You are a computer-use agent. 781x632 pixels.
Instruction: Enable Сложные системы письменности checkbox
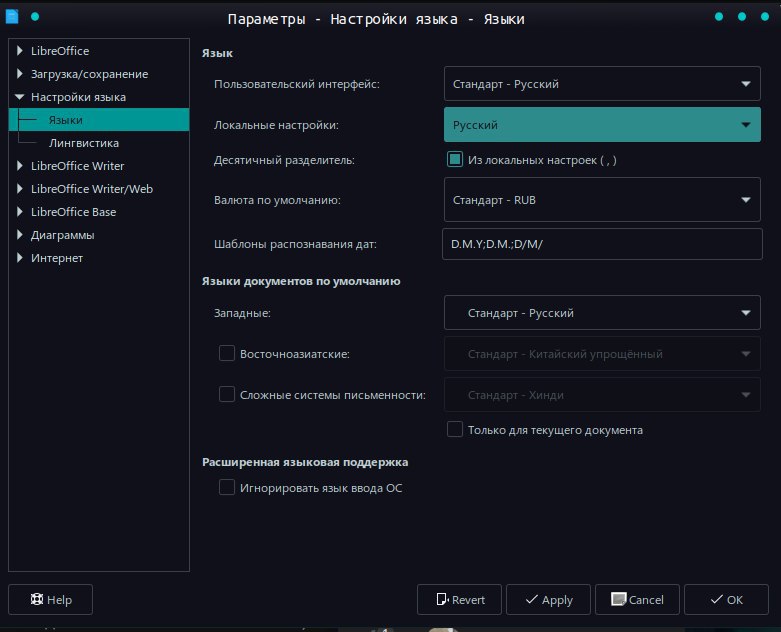pos(227,394)
